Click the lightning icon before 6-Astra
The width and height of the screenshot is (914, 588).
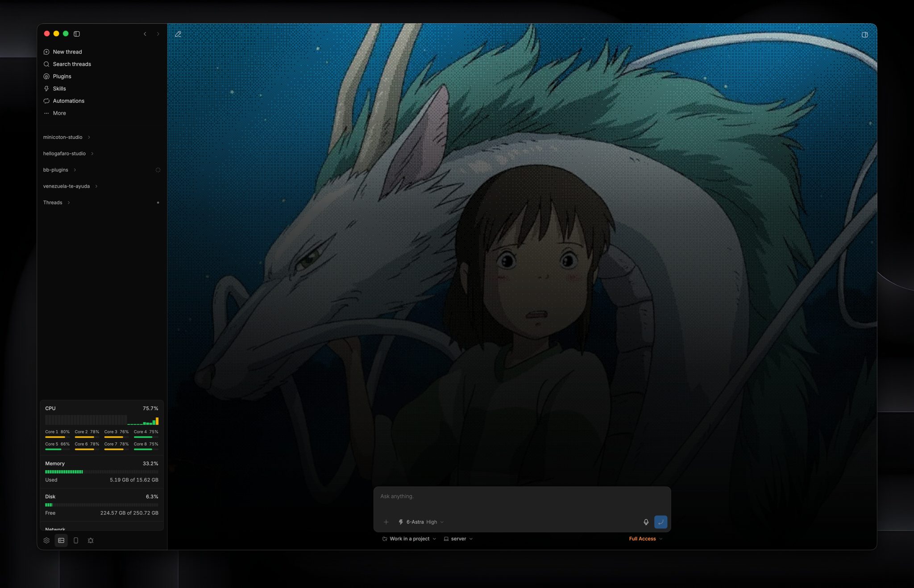[x=401, y=522]
